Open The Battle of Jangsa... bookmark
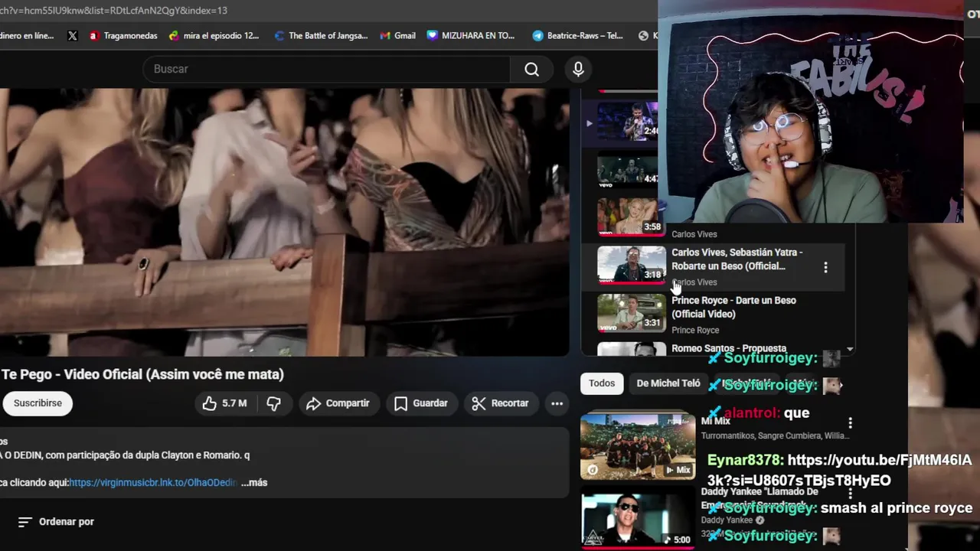The image size is (980, 551). click(x=321, y=35)
